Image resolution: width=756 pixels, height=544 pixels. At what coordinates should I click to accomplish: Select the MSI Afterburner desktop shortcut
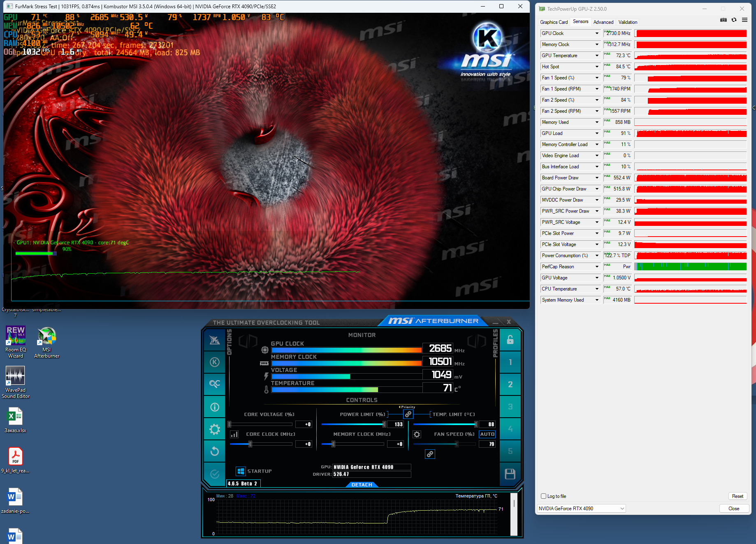pyautogui.click(x=47, y=342)
